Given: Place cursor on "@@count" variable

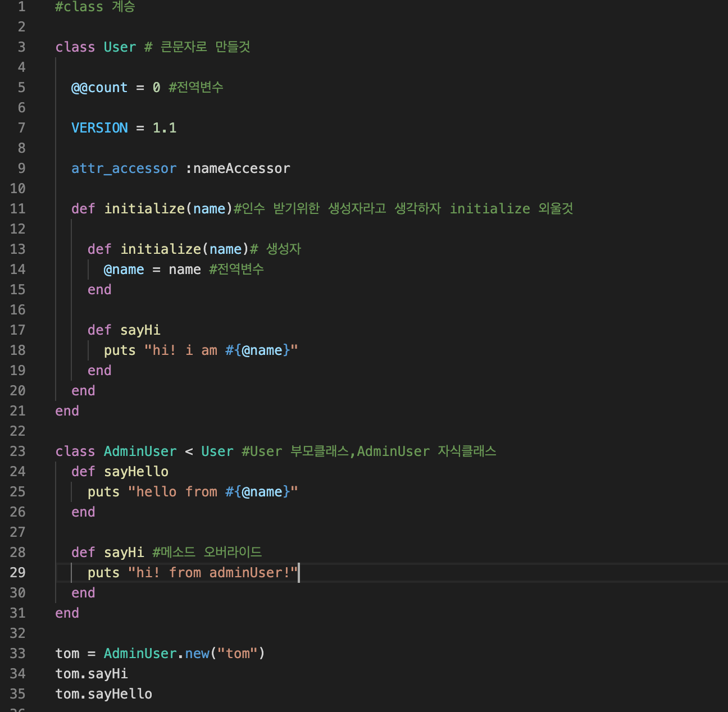Looking at the screenshot, I should 99,88.
